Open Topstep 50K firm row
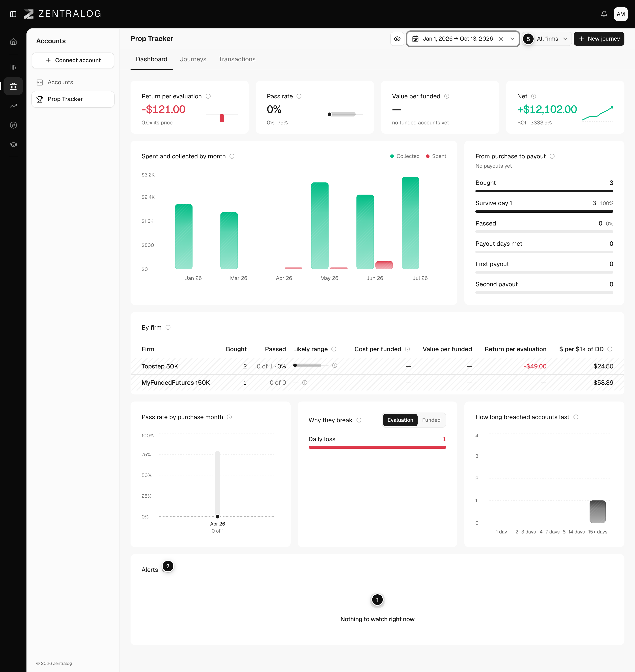The height and width of the screenshot is (672, 635). coord(377,366)
